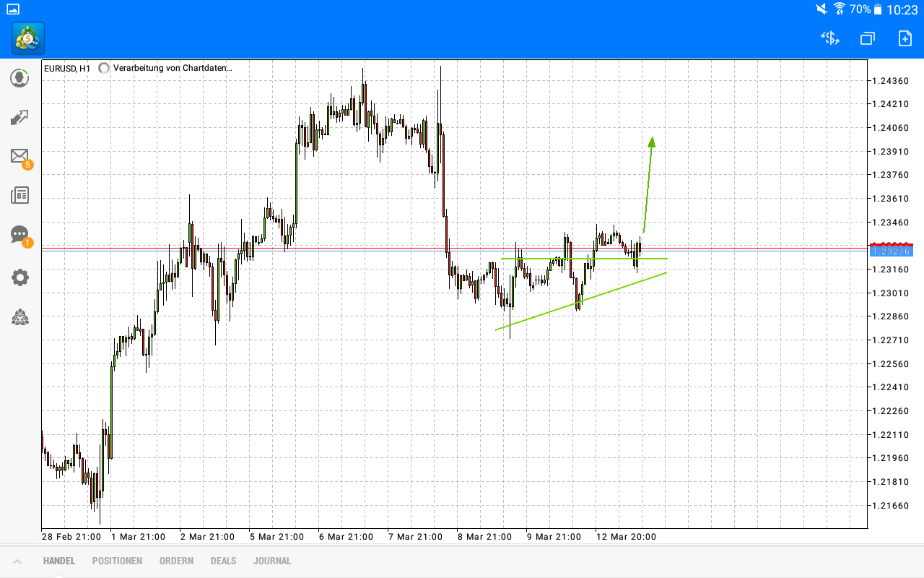View News via the newspaper icon

click(19, 195)
